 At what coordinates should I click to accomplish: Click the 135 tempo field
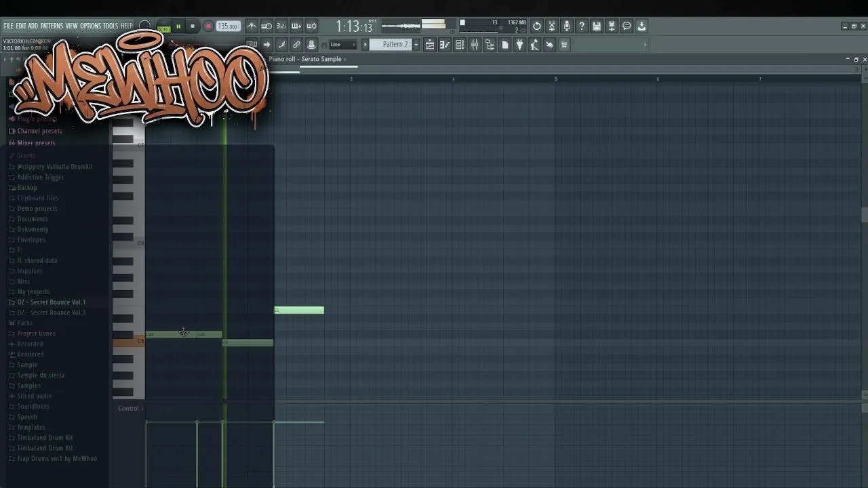[228, 26]
